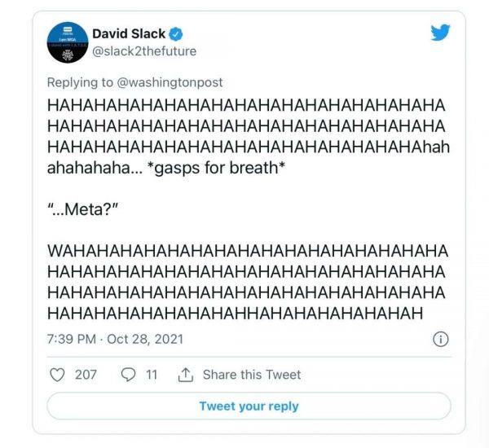Click the blue verified badge
The height and width of the screenshot is (448, 489).
(x=175, y=34)
